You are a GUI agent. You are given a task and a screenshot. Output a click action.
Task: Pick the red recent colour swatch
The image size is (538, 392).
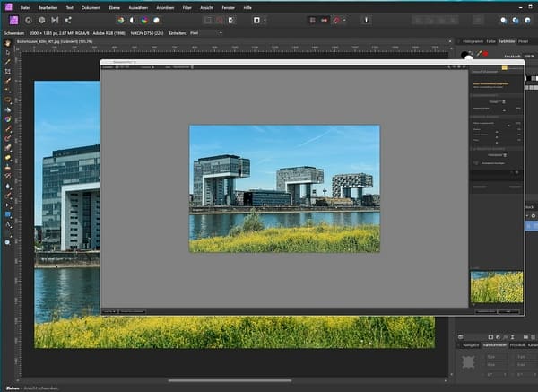click(485, 54)
